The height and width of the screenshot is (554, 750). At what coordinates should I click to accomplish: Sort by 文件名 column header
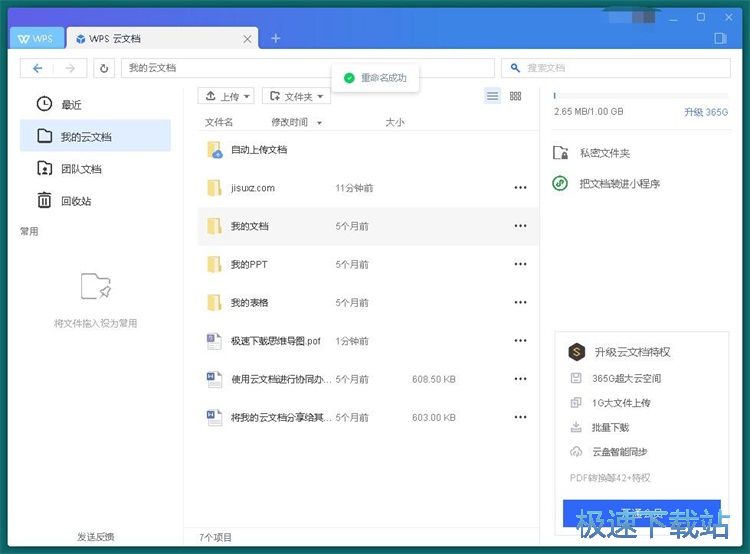(219, 122)
